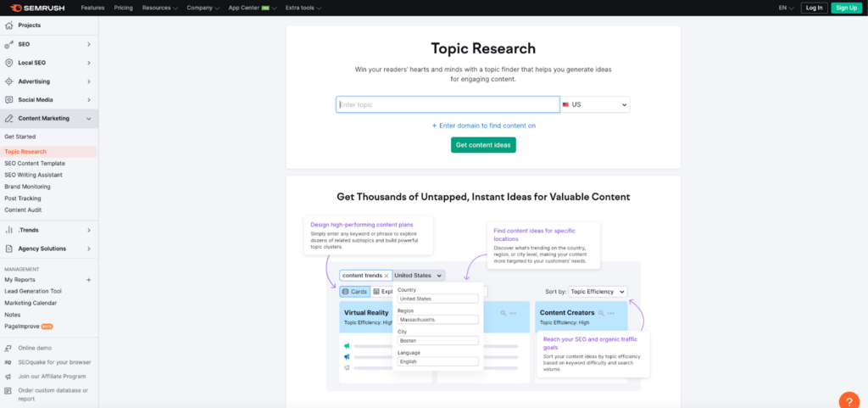Screen dimensions: 868x408
Task: Open the Company menu
Action: pyautogui.click(x=203, y=8)
